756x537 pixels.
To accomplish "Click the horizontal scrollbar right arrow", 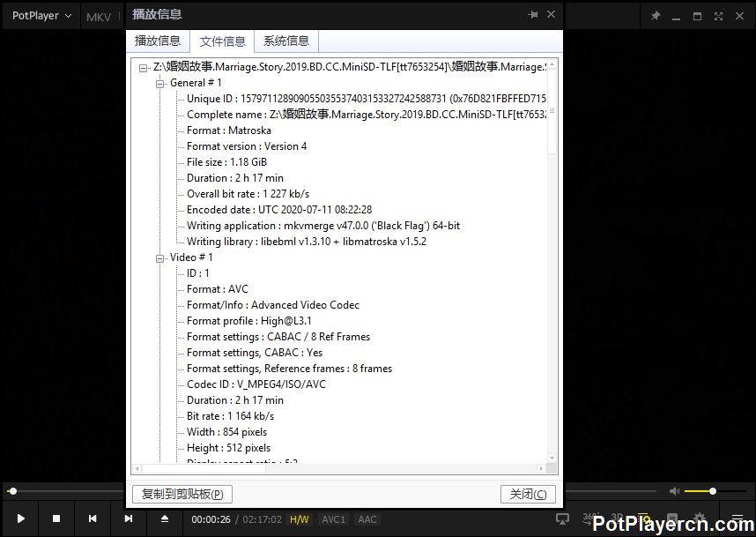I will point(541,468).
